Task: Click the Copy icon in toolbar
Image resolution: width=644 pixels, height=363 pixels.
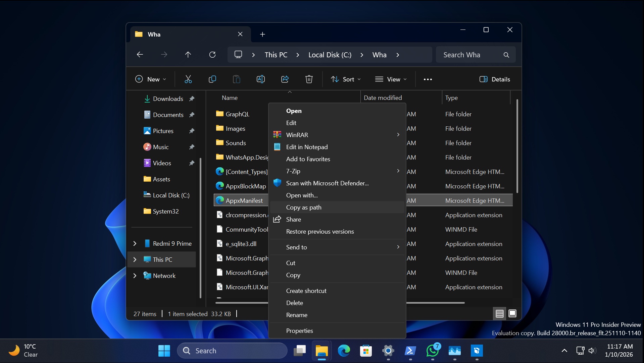Action: coord(212,79)
